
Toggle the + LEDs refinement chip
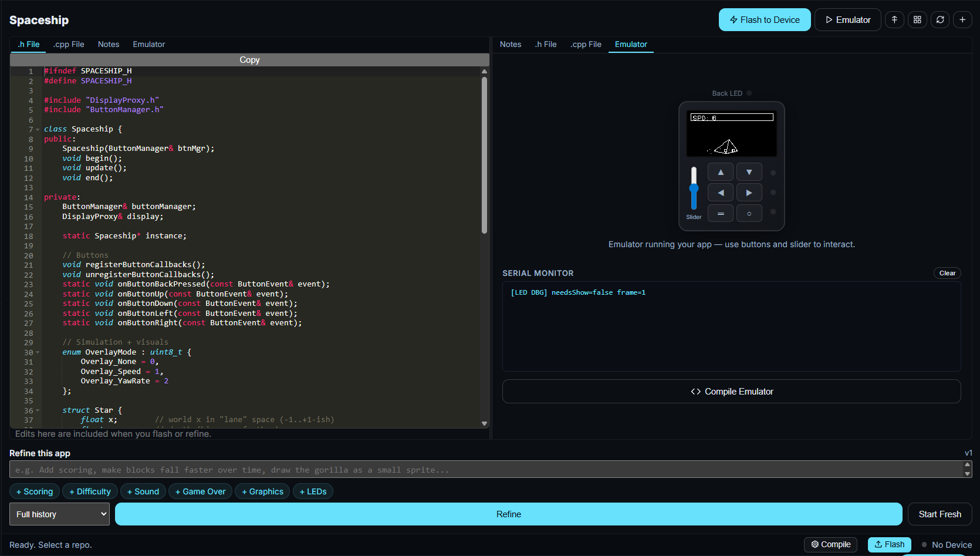click(313, 491)
